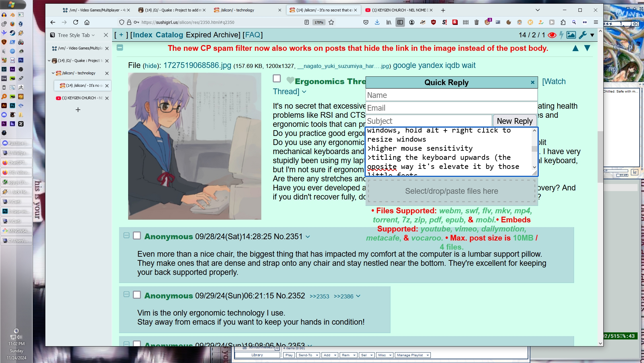The width and height of the screenshot is (644, 363).
Task: Jump to page bottom with down triangle
Action: click(x=587, y=48)
